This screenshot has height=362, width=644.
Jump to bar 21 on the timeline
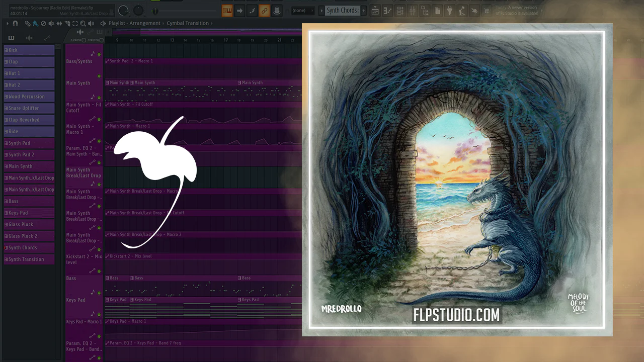279,40
